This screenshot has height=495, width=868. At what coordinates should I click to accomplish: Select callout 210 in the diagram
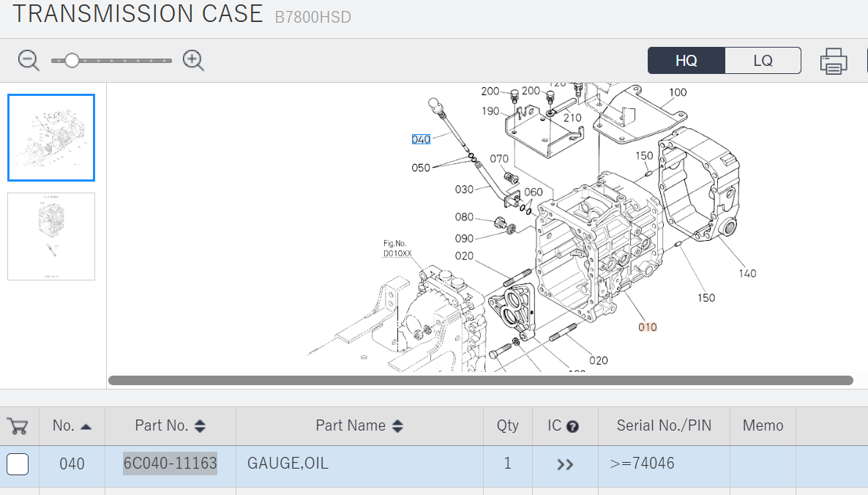click(x=572, y=118)
